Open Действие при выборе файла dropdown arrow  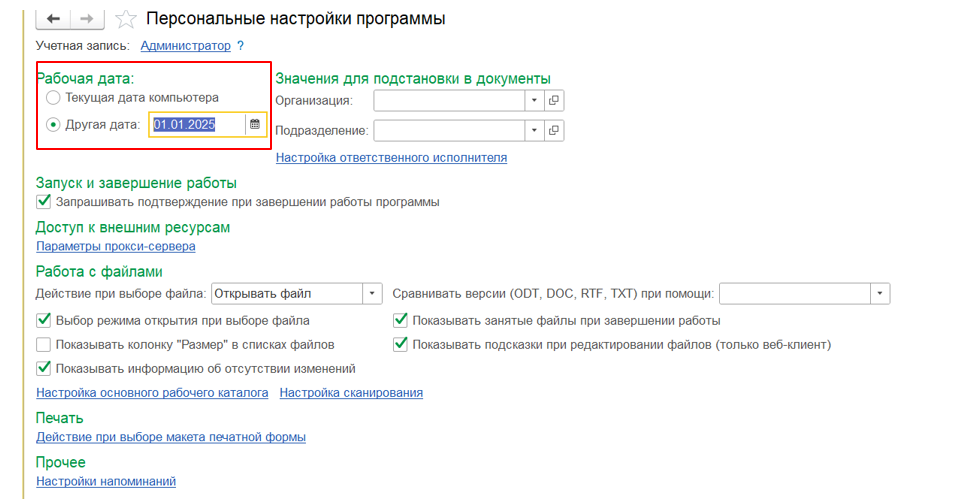coord(372,294)
